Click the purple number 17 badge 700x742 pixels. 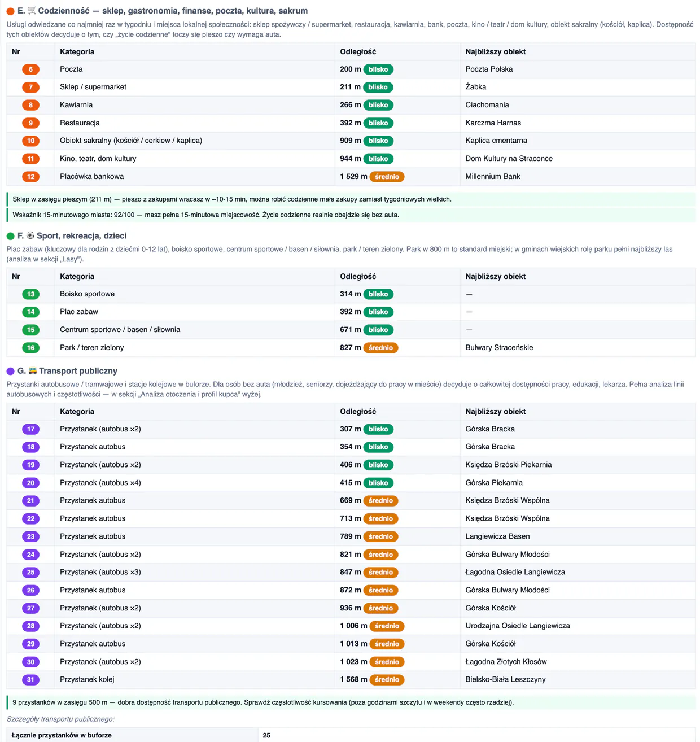pos(30,429)
